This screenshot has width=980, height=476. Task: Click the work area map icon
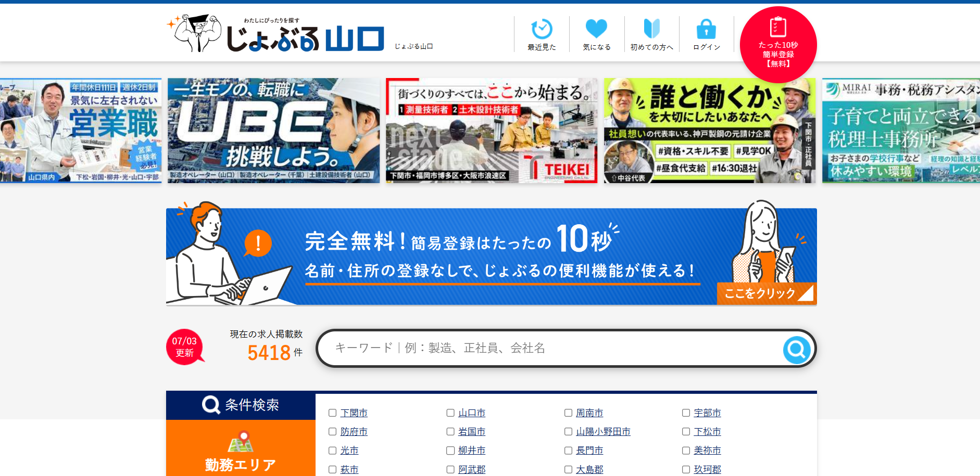(x=241, y=442)
